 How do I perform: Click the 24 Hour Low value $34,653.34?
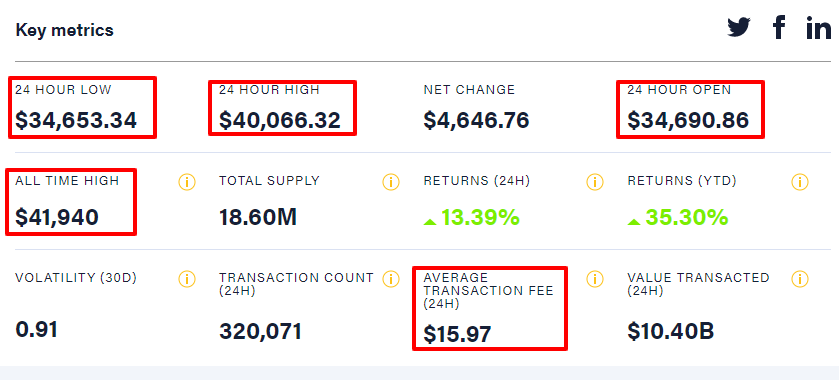pyautogui.click(x=76, y=120)
